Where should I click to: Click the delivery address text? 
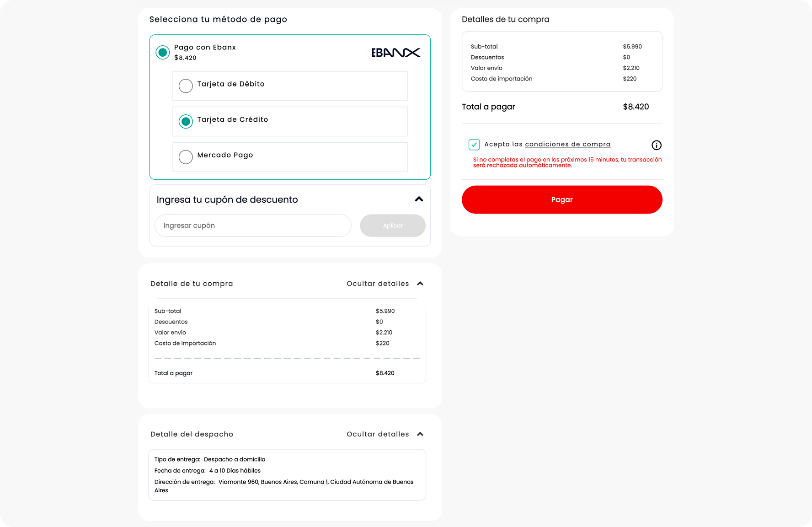[x=315, y=482]
